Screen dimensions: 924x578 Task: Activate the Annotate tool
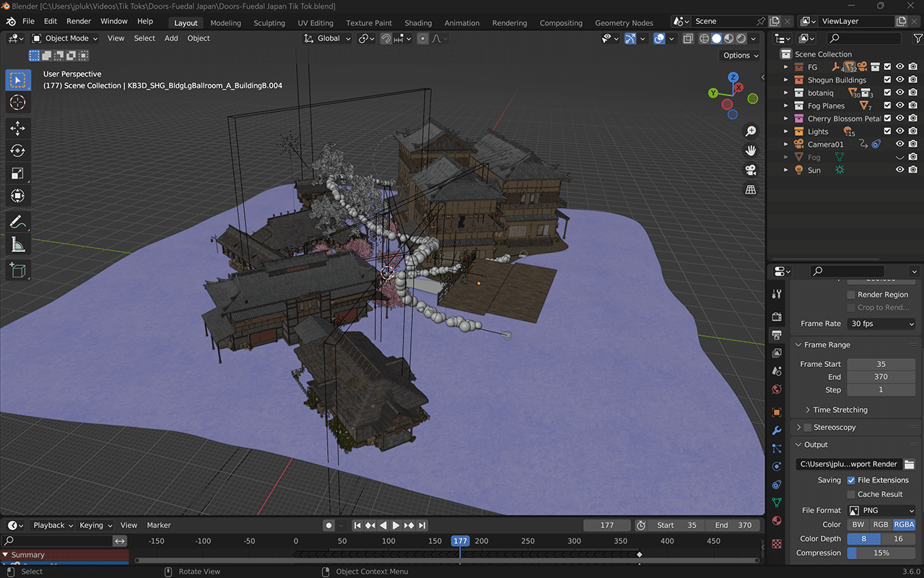coord(18,222)
